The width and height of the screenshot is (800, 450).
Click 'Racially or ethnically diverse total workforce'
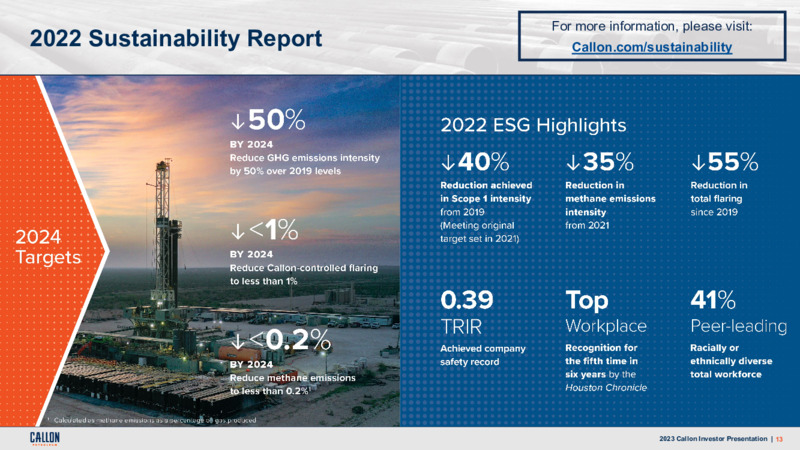[x=731, y=361]
